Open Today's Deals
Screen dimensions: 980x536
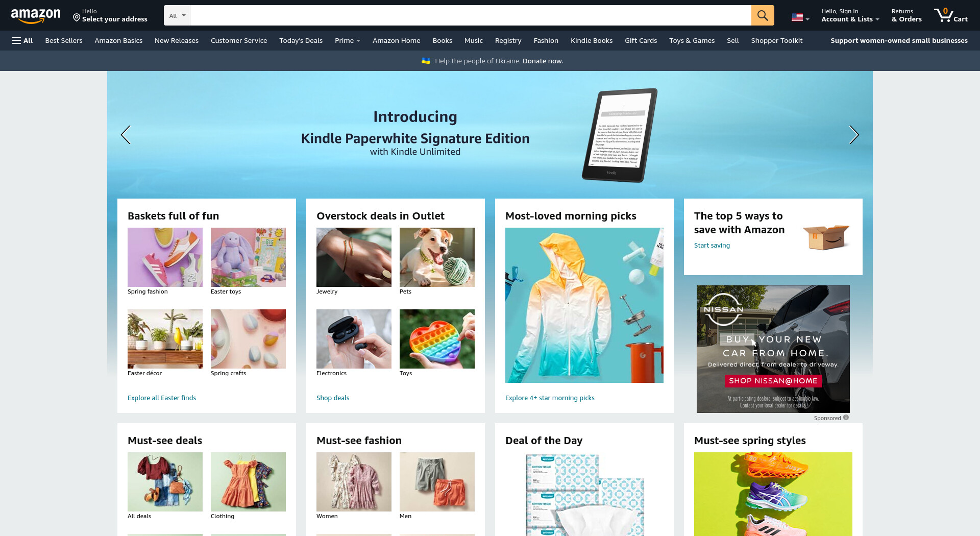coord(301,40)
